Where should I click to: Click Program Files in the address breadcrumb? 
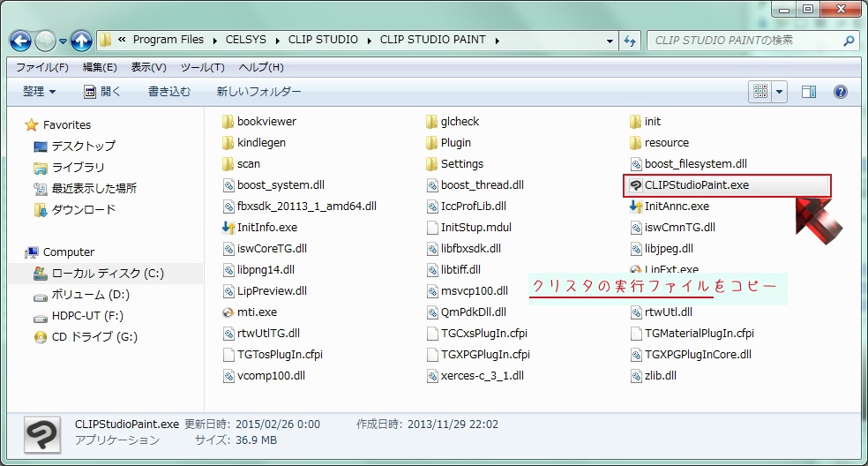pyautogui.click(x=168, y=40)
